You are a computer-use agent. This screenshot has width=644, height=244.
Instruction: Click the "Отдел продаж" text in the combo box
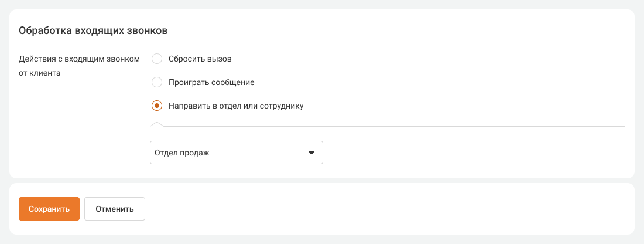click(x=182, y=152)
